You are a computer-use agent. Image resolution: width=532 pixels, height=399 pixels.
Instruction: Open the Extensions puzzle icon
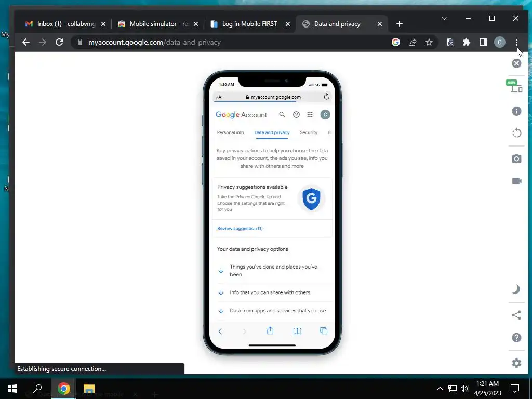click(467, 43)
